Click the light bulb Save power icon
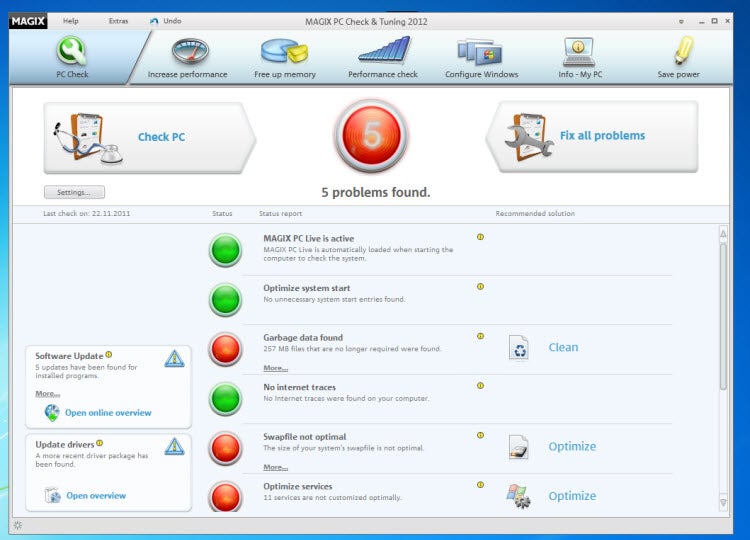The image size is (750, 540). (x=684, y=50)
